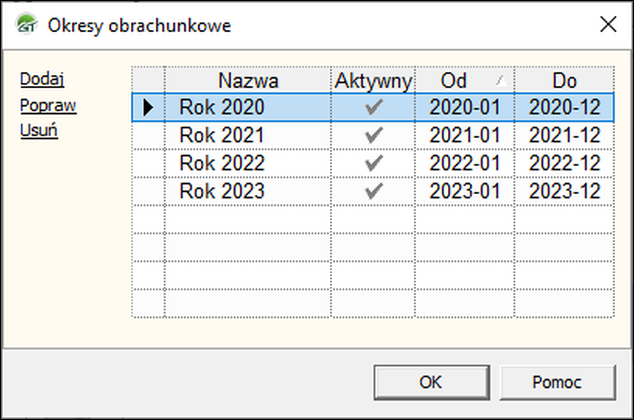The width and height of the screenshot is (634, 420).
Task: Toggle the Aktywny checkmark for Rok 2023
Action: (374, 190)
